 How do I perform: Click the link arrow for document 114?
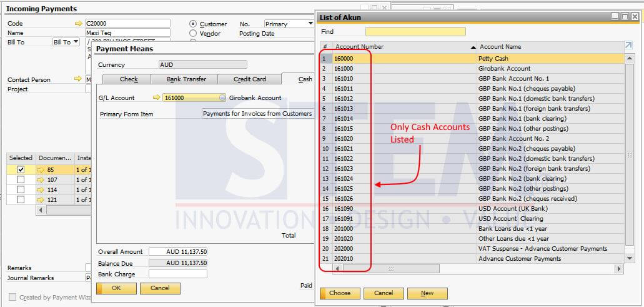click(41, 189)
